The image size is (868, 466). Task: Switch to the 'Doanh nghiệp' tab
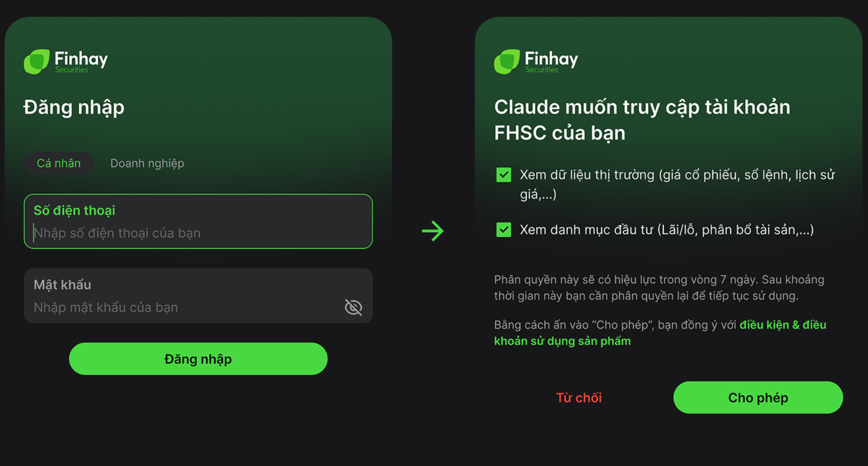click(147, 164)
